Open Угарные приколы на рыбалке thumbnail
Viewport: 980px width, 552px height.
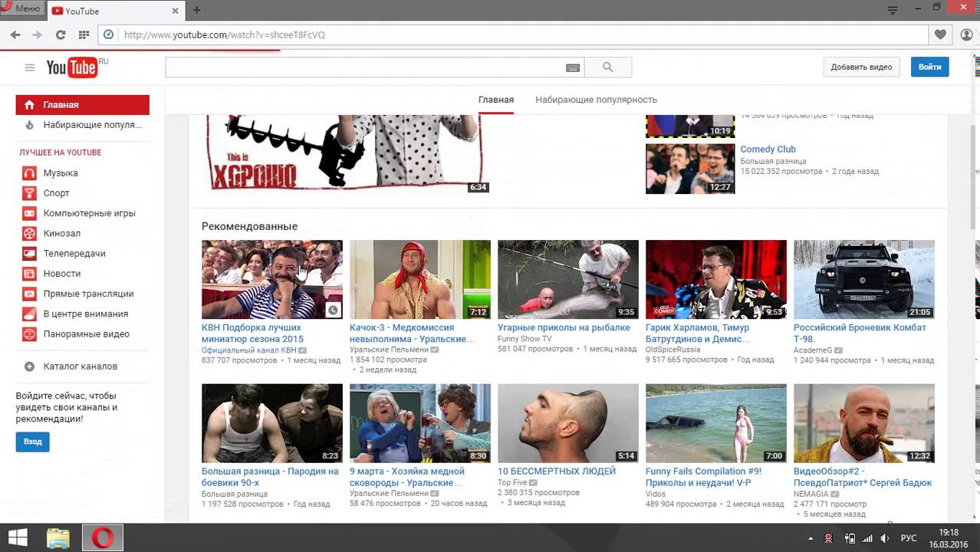pos(567,279)
